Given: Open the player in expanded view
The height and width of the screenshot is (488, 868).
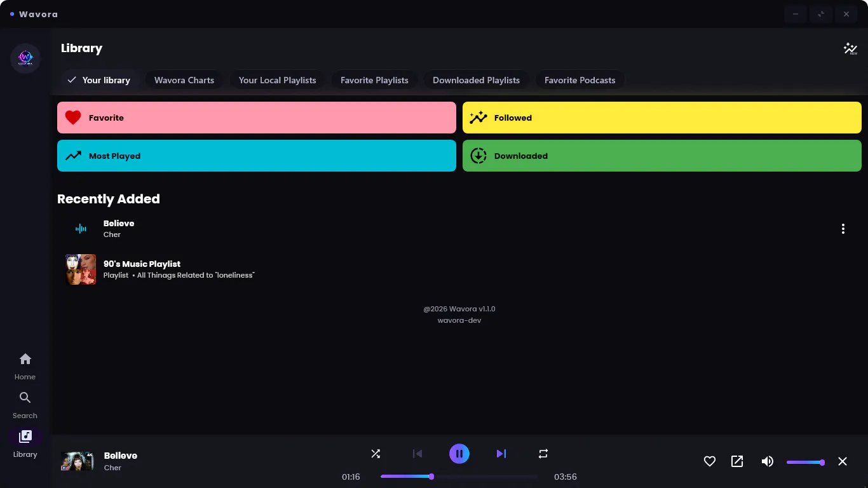Looking at the screenshot, I should (x=737, y=461).
